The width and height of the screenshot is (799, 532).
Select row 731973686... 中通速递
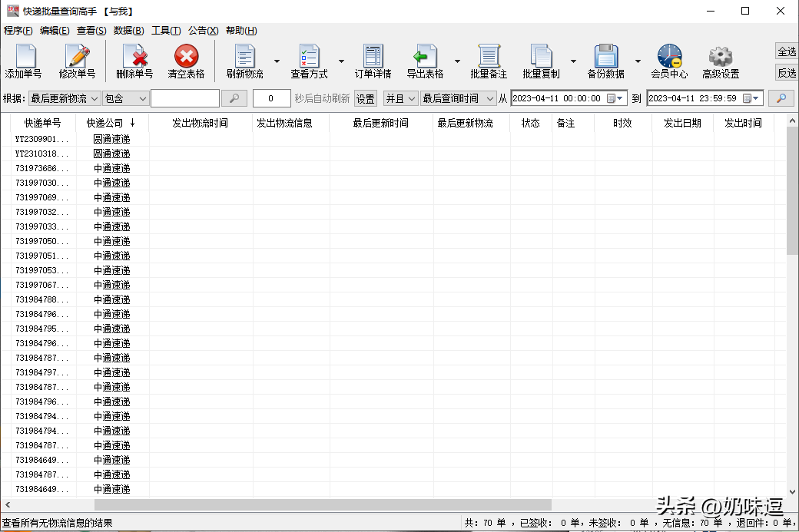click(393, 168)
